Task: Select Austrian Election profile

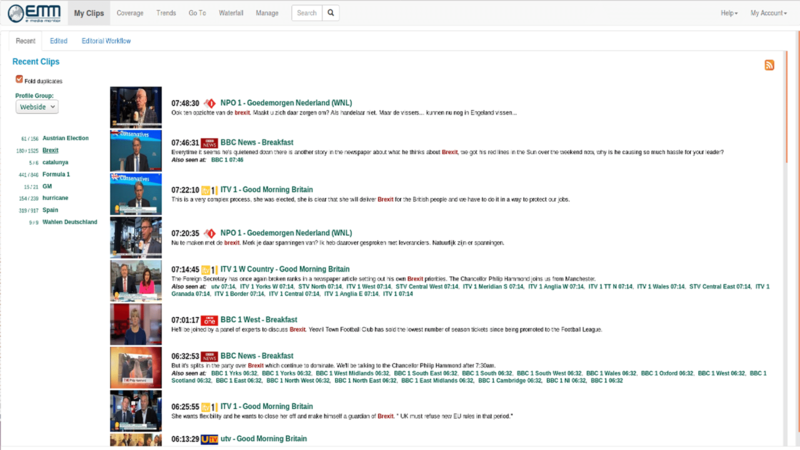Action: (x=65, y=138)
